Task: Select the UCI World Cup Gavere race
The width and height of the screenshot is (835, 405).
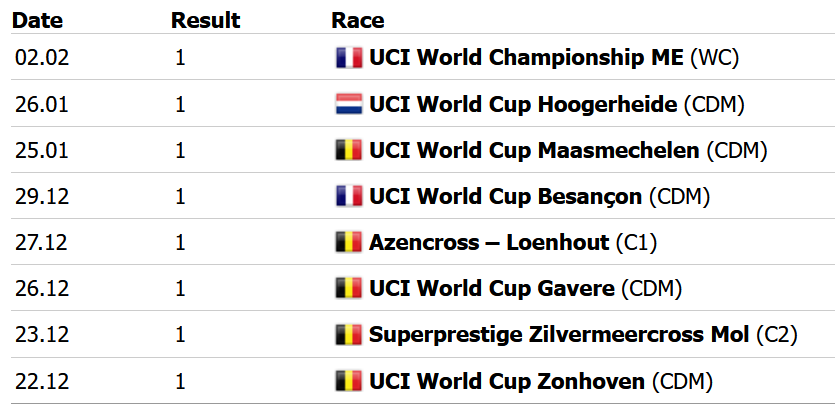Action: [x=491, y=288]
